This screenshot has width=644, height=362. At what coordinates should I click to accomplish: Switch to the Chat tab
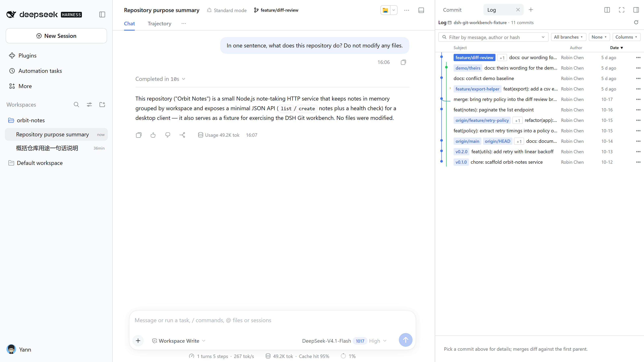[129, 24]
